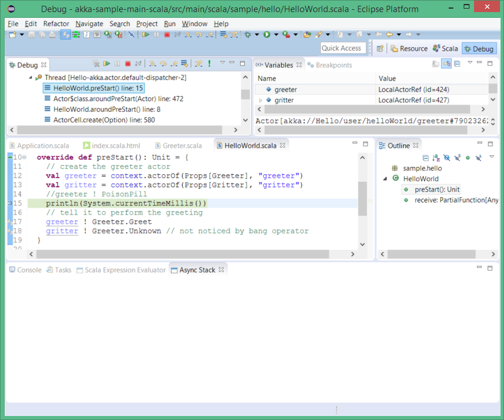Expand the gritter variable node

point(260,100)
